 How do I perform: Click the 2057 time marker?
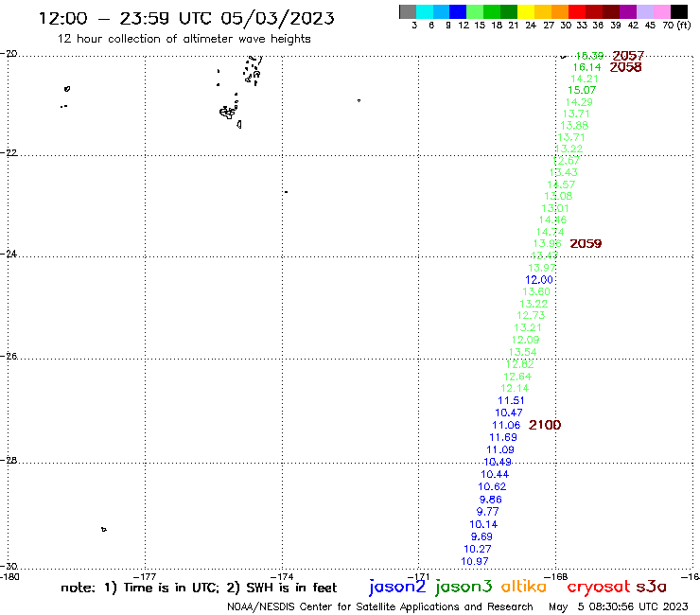628,56
